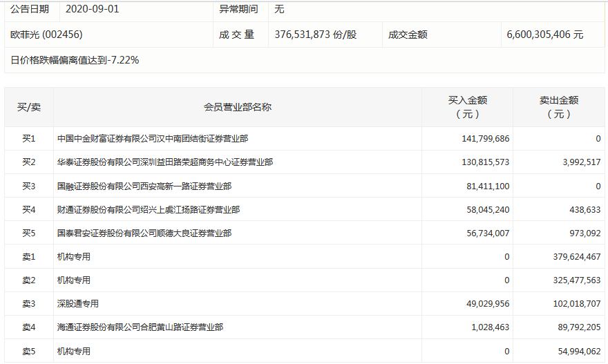Click the 买入金额（元） column header
This screenshot has width=608, height=364.
coord(467,107)
